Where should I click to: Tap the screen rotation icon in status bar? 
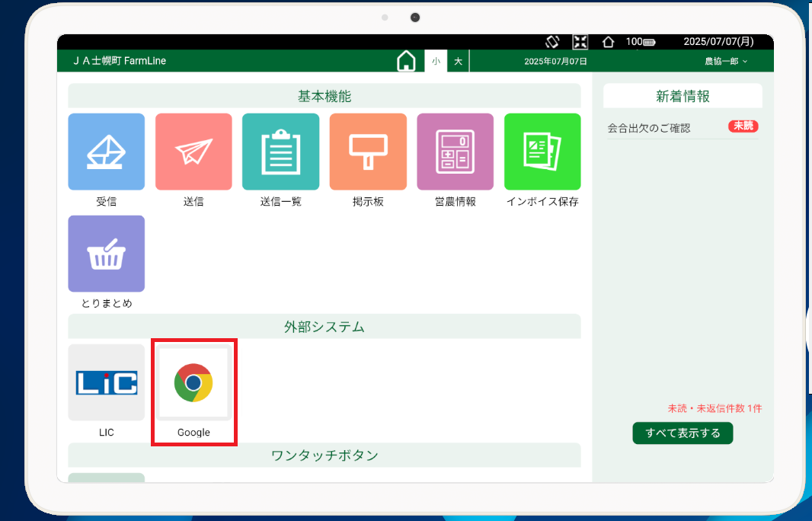point(552,41)
